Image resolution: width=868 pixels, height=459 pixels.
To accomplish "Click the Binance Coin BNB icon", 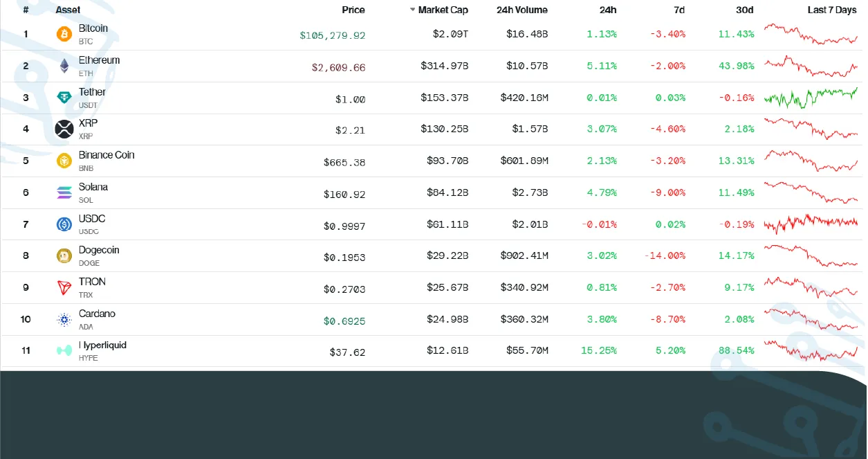I will tap(64, 161).
